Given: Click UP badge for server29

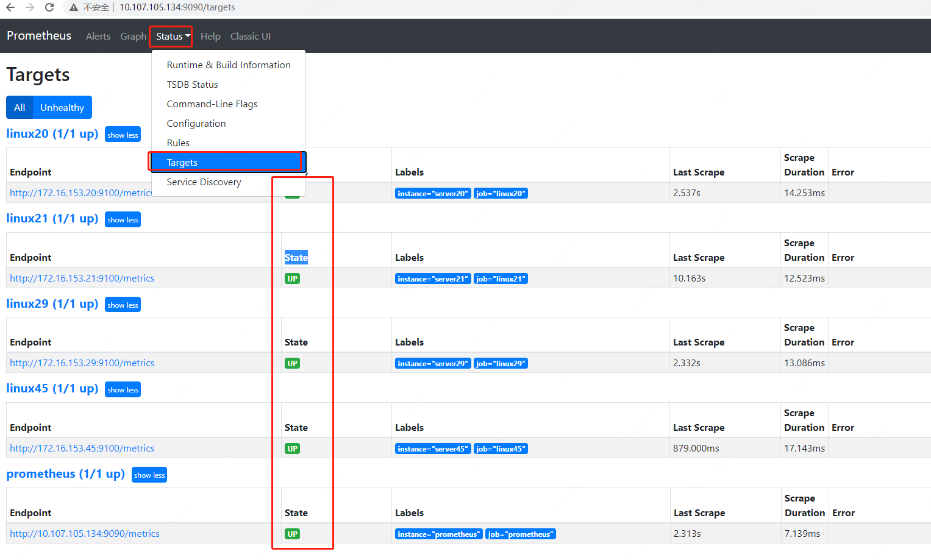Looking at the screenshot, I should coord(293,363).
